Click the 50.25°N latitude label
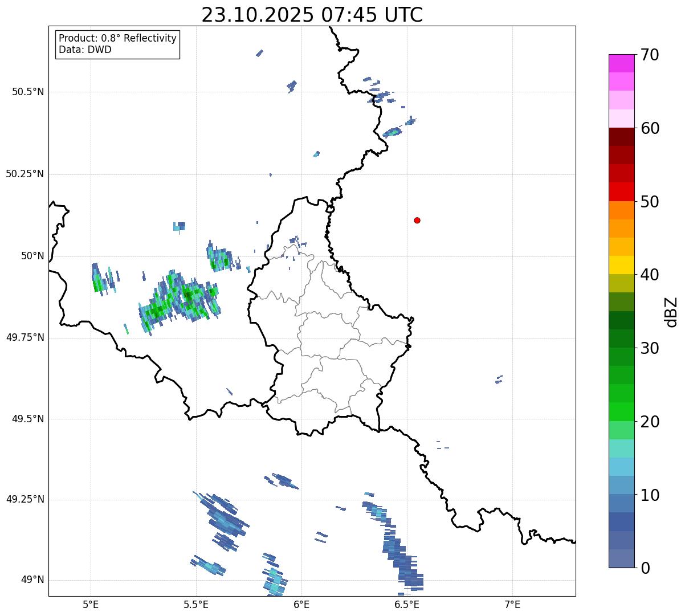The image size is (685, 616). pyautogui.click(x=25, y=174)
